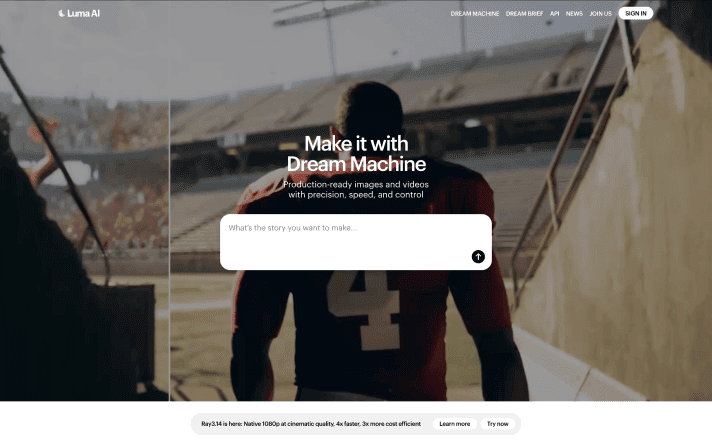Click the Luma AI logo icon
The image size is (712, 446).
61,14
